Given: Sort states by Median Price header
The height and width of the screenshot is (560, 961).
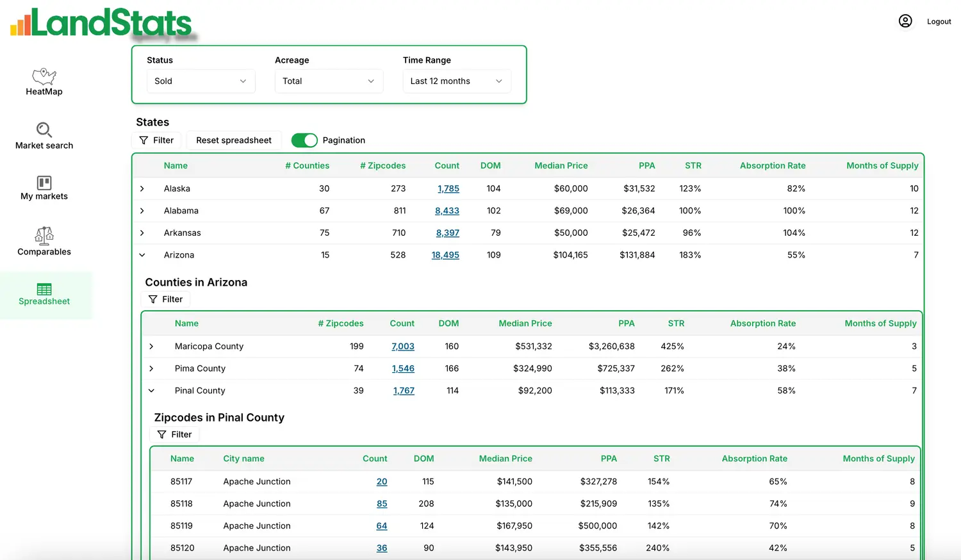Looking at the screenshot, I should pyautogui.click(x=561, y=166).
